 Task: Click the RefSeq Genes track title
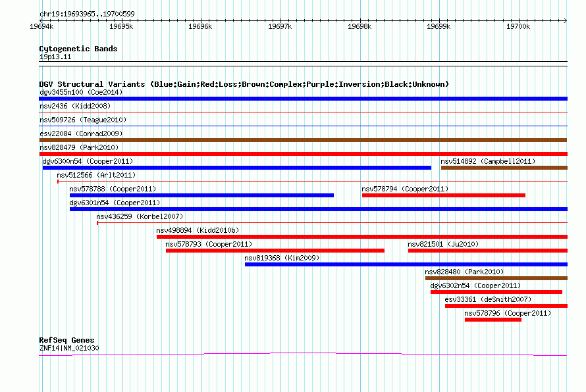pos(67,340)
